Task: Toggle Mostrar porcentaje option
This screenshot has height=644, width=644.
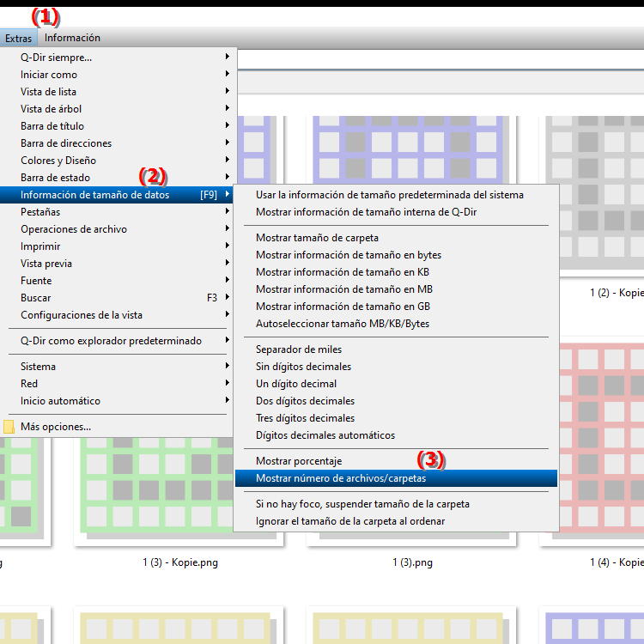Action: click(396, 461)
